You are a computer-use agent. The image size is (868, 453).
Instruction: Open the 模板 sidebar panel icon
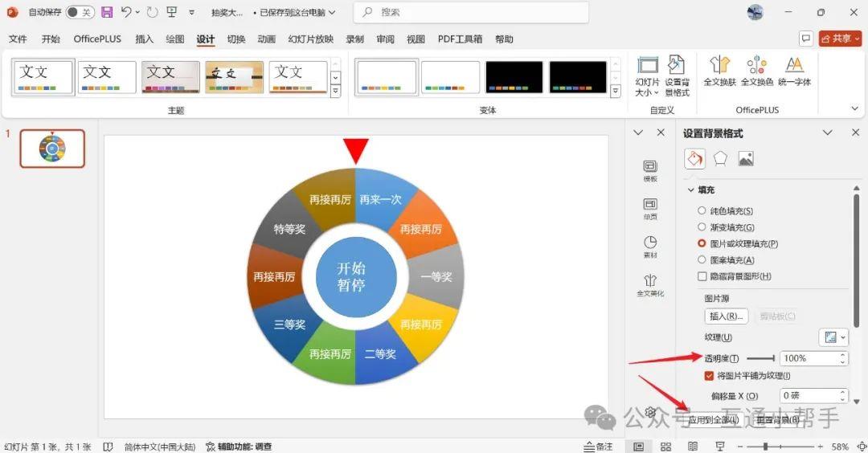coord(650,171)
